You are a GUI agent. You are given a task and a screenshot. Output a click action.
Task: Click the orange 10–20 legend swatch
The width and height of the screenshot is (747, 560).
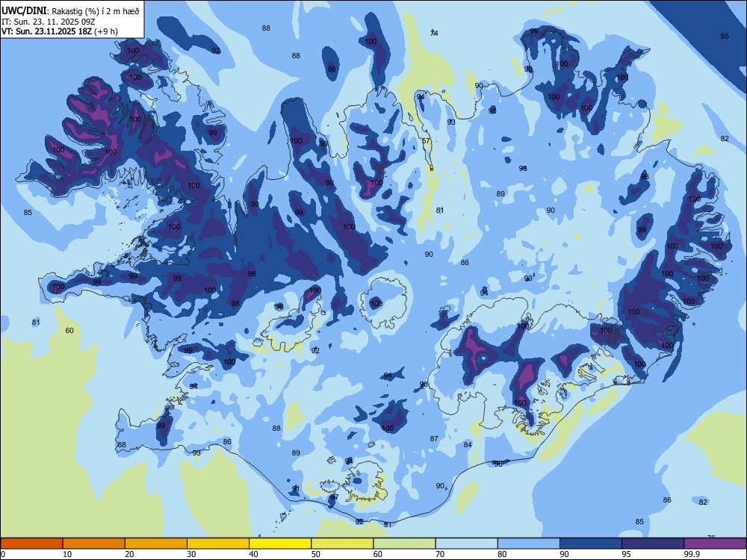click(94, 544)
